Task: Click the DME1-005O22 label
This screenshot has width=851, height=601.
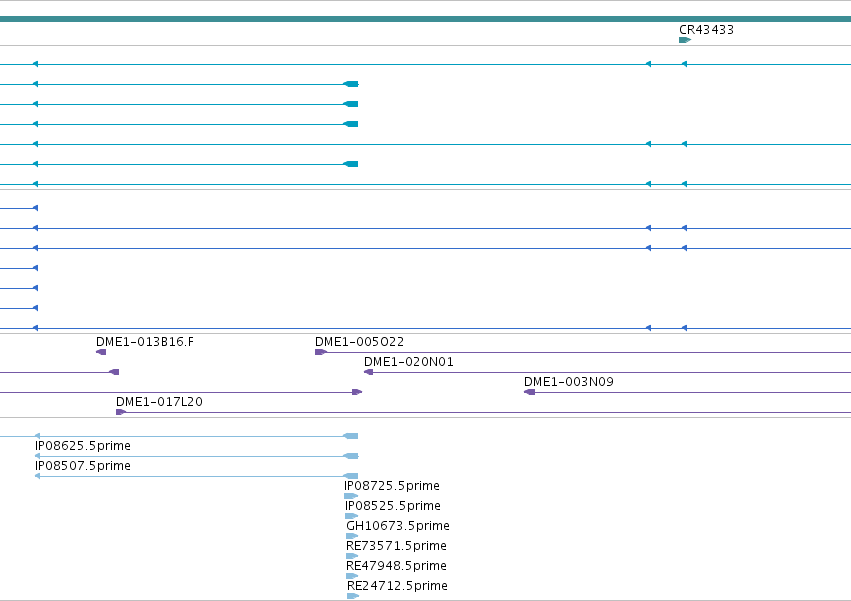Action: (x=359, y=342)
